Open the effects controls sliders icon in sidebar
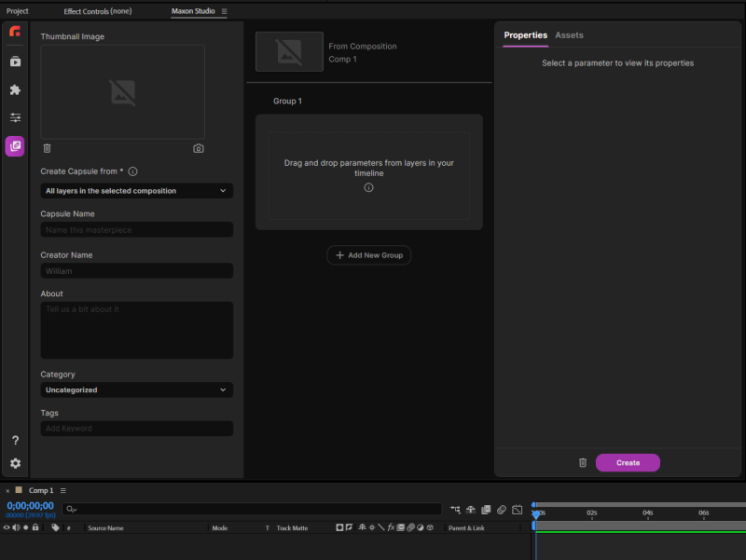 [15, 117]
